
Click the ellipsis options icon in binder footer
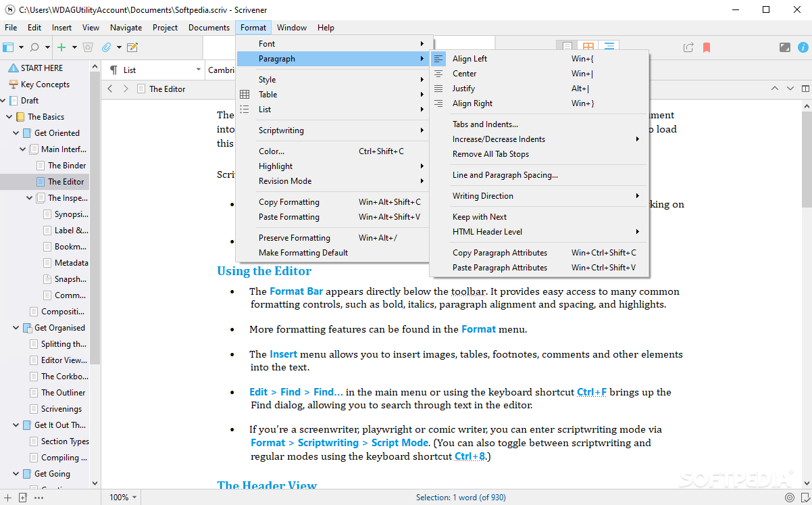39,498
